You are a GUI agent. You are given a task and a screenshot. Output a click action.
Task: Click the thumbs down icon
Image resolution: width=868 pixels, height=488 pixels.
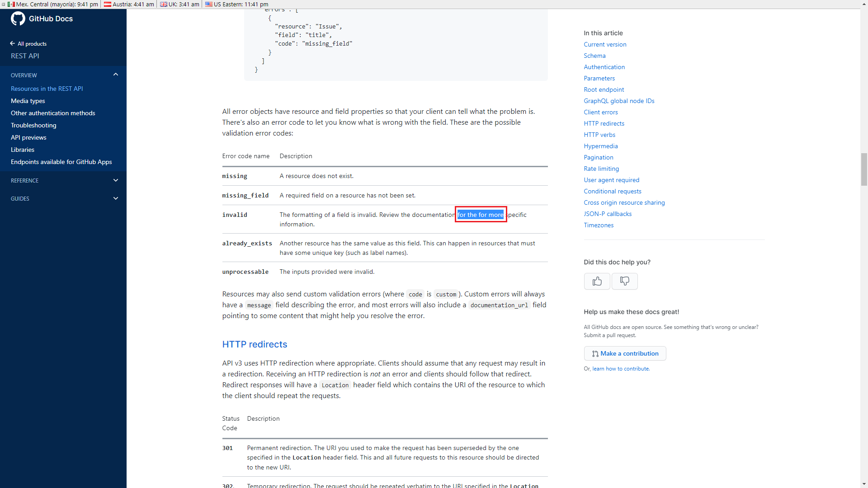point(624,281)
